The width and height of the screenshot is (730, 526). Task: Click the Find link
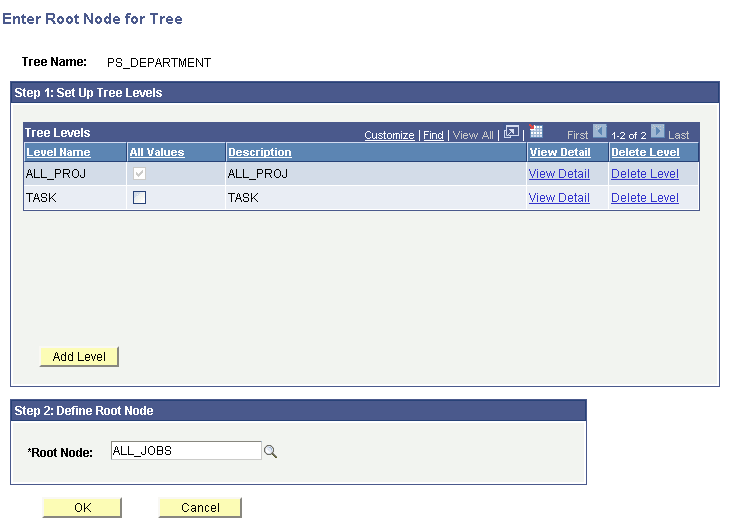coord(433,135)
